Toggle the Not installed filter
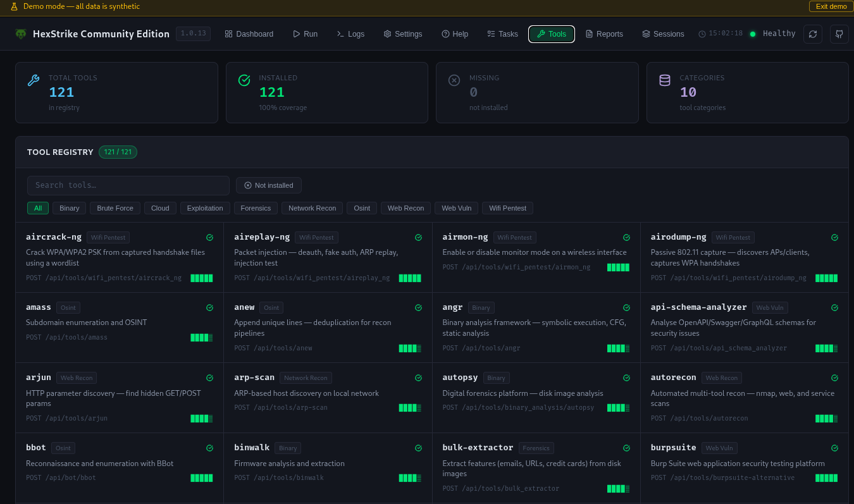 [x=269, y=185]
